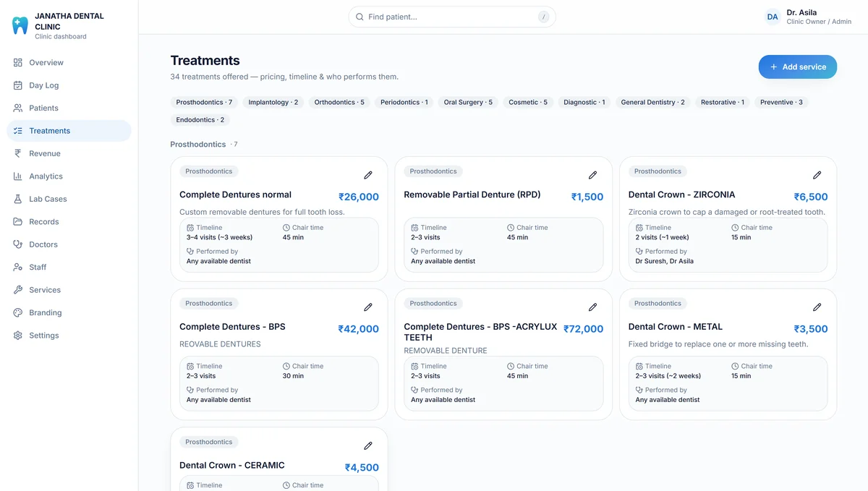This screenshot has width=868, height=491.
Task: Filter by Preventive · 3 chip
Action: 781,103
